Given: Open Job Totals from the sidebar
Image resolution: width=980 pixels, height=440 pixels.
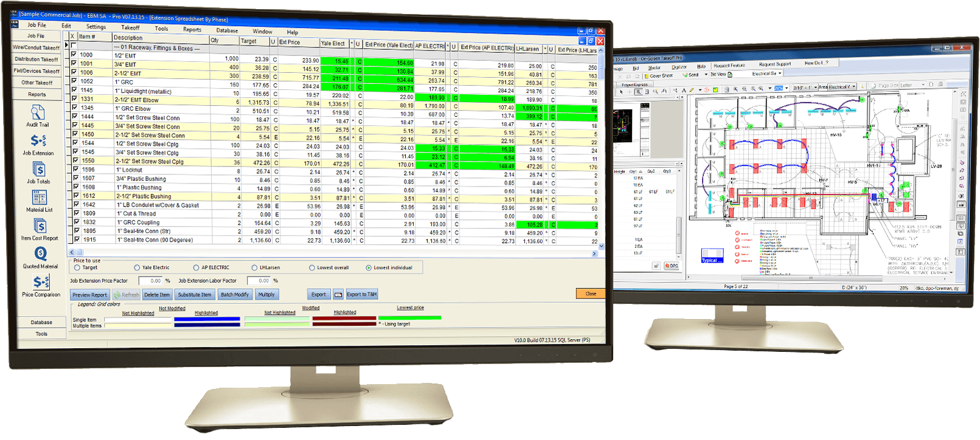Looking at the screenshot, I should 38,170.
